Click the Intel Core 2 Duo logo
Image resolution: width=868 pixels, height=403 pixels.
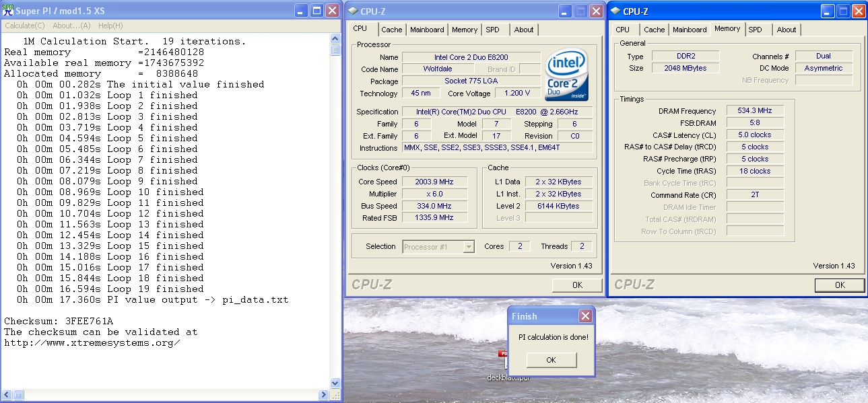(566, 75)
